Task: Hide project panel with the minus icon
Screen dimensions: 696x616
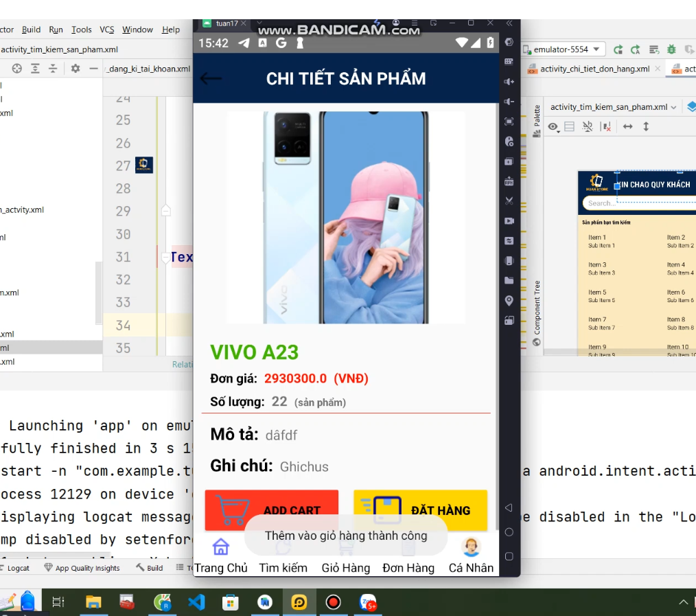Action: point(93,69)
